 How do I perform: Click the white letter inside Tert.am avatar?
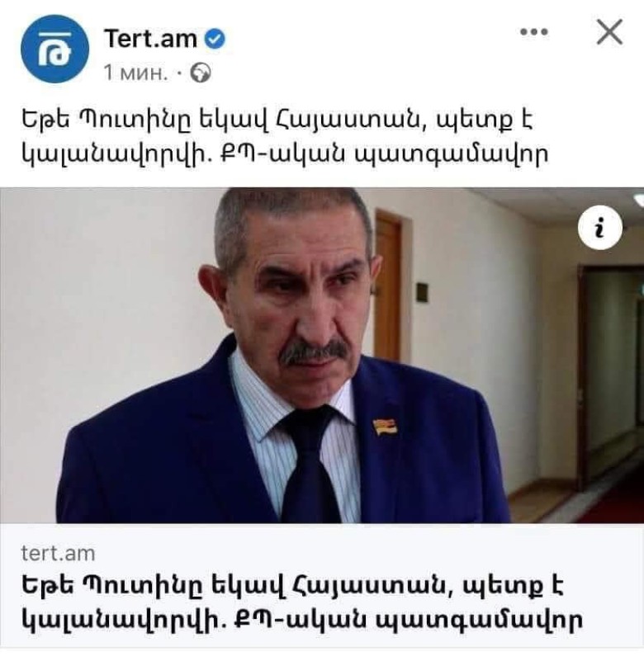pyautogui.click(x=54, y=50)
